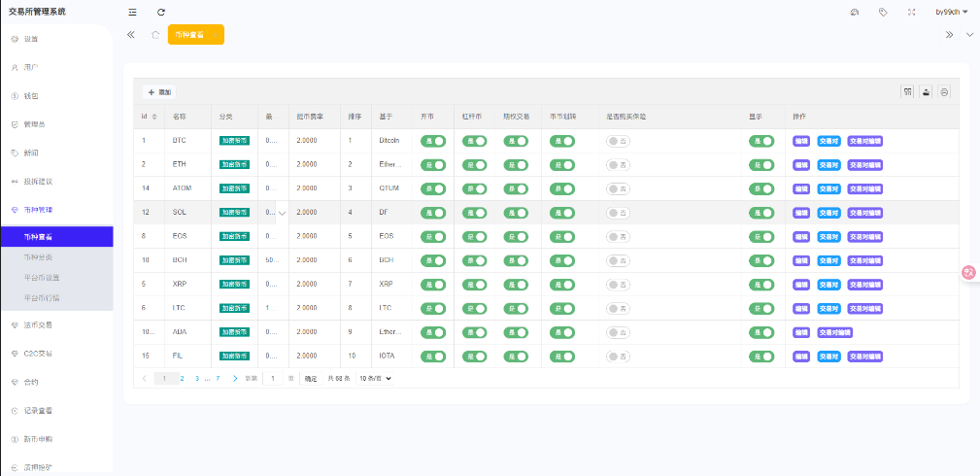Toggle 开市 switch for BTC row
The height and width of the screenshot is (476, 980).
(433, 142)
